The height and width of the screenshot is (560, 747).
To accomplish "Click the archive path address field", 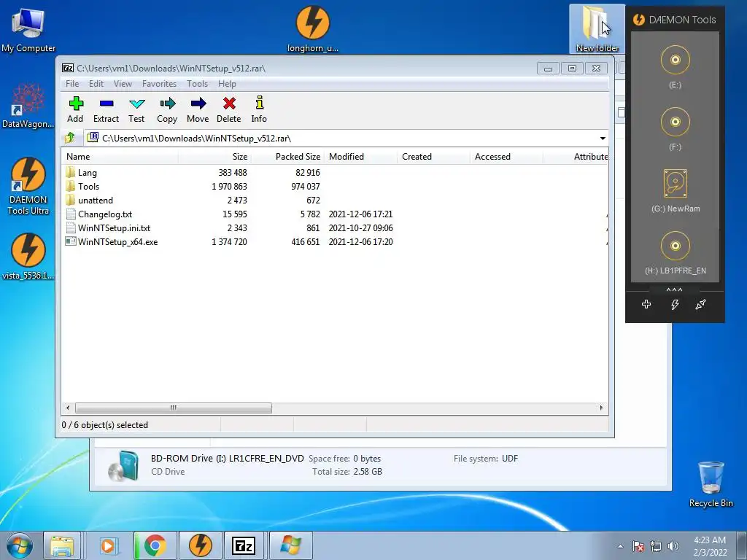I will point(347,138).
